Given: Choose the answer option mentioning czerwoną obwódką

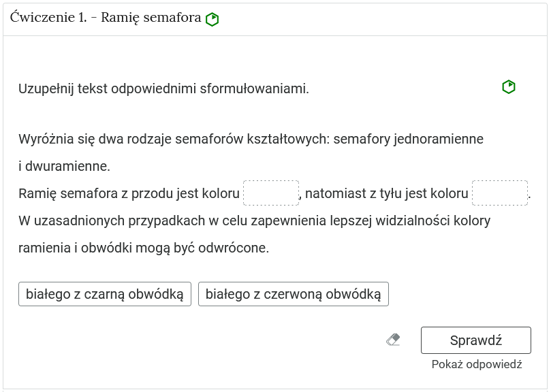Looking at the screenshot, I should pyautogui.click(x=293, y=294).
